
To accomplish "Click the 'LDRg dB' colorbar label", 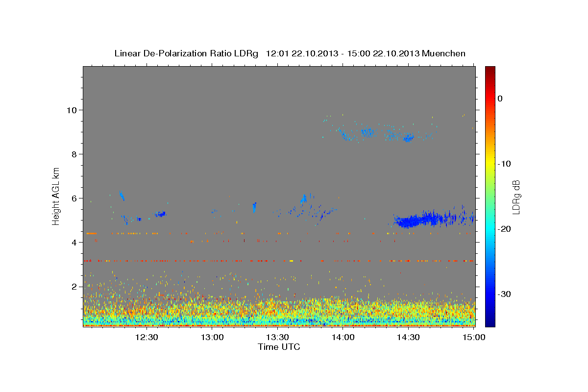I will [x=516, y=197].
